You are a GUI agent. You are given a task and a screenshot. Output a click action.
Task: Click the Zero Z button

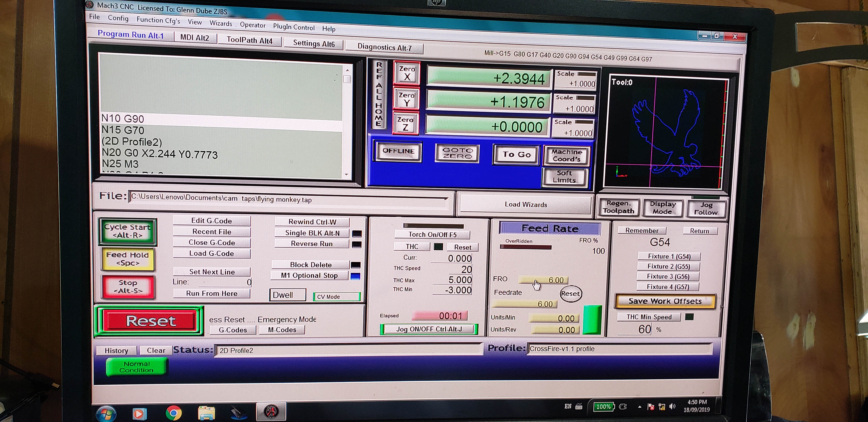pos(405,123)
